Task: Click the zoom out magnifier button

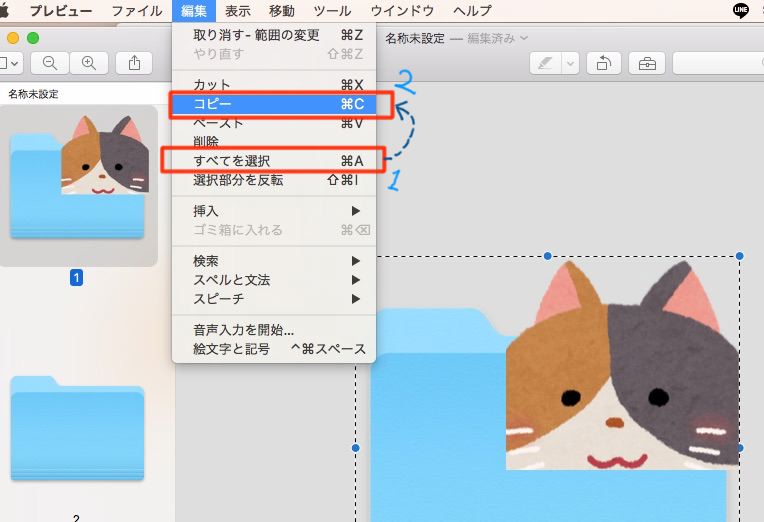Action: (x=50, y=63)
